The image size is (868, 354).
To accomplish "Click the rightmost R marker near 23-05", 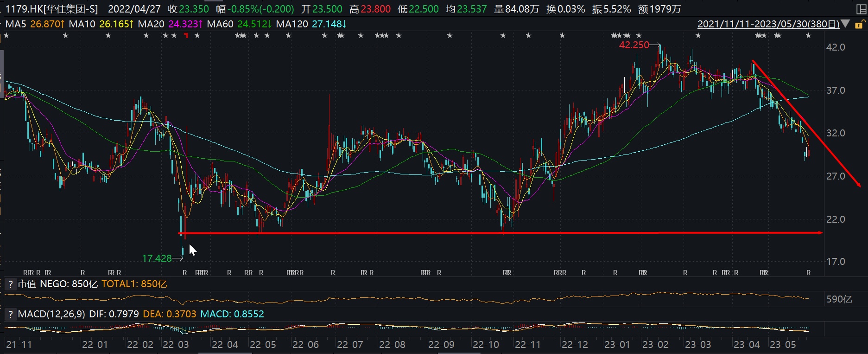I will click(x=808, y=272).
